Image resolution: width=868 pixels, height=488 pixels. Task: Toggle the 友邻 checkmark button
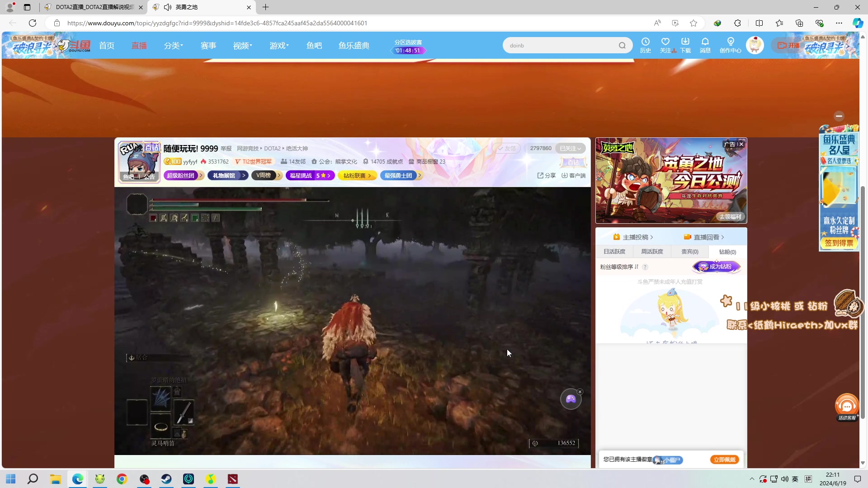coord(506,148)
